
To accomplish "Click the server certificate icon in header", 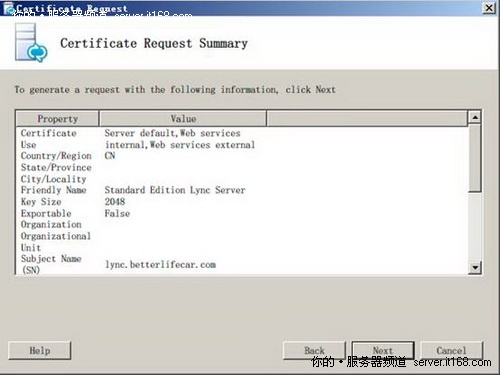I will pos(31,42).
